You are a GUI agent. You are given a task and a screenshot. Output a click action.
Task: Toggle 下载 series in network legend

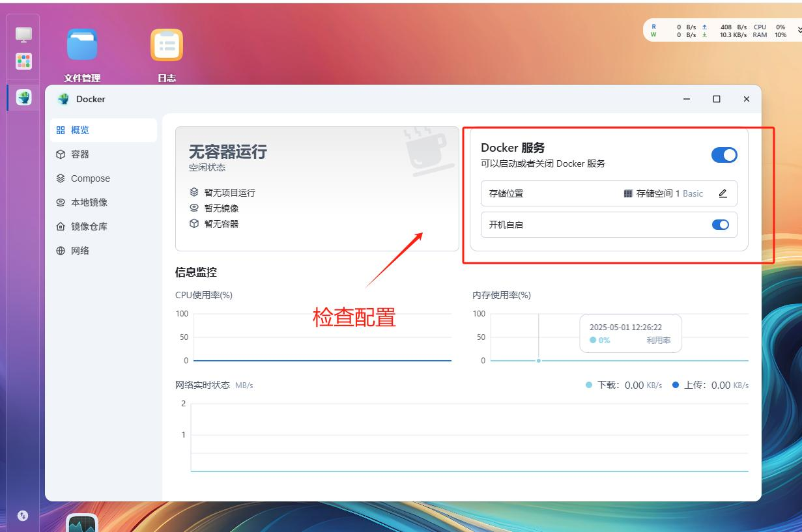click(x=623, y=385)
